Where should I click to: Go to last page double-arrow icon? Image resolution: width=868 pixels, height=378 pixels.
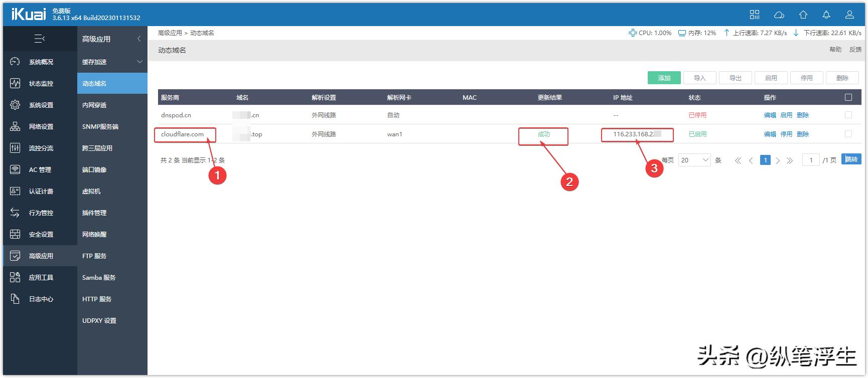(x=790, y=160)
